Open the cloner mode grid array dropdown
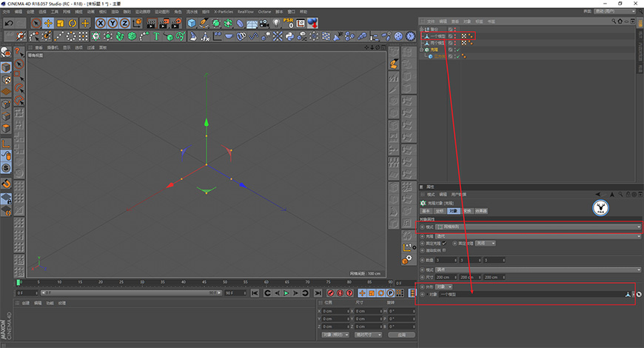 pyautogui.click(x=538, y=227)
